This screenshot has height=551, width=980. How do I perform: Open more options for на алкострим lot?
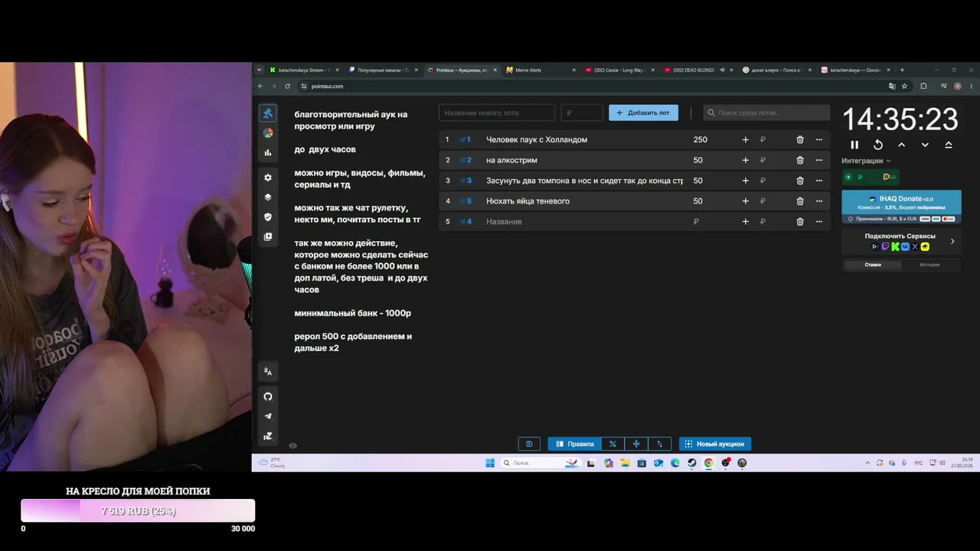(x=818, y=160)
